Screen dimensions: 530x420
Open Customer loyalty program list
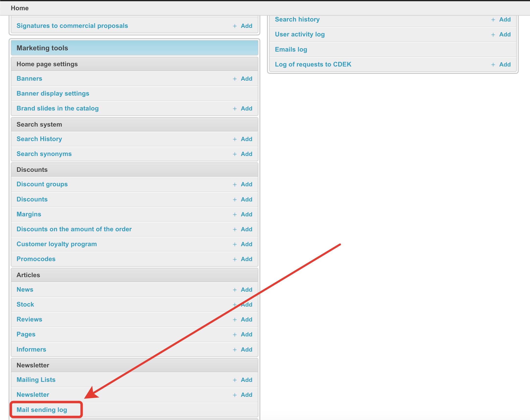point(57,244)
